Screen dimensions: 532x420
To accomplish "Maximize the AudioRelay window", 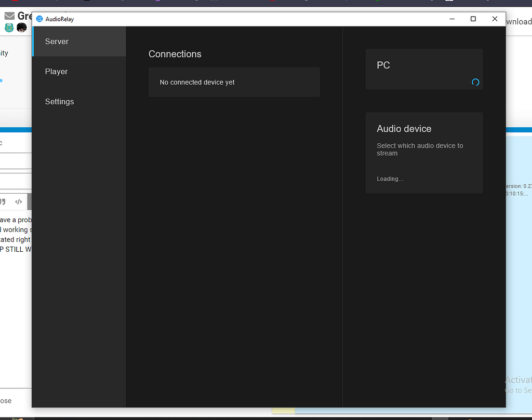I will pos(473,19).
